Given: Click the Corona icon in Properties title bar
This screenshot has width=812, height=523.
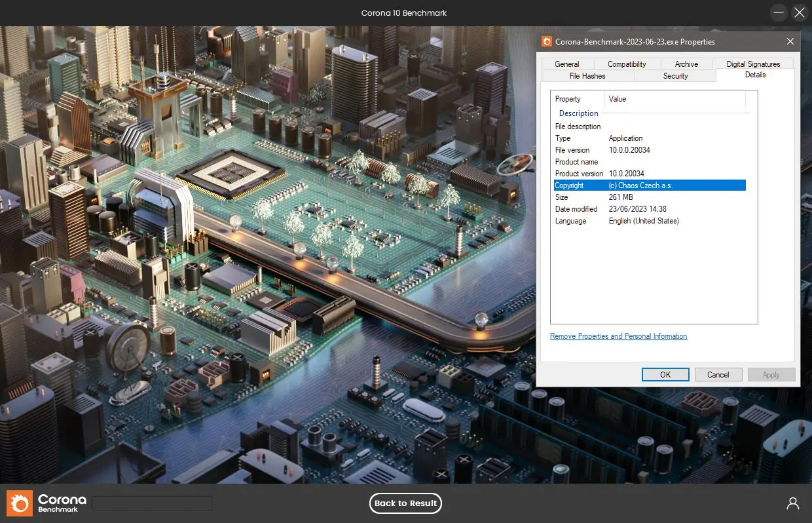Looking at the screenshot, I should point(547,41).
